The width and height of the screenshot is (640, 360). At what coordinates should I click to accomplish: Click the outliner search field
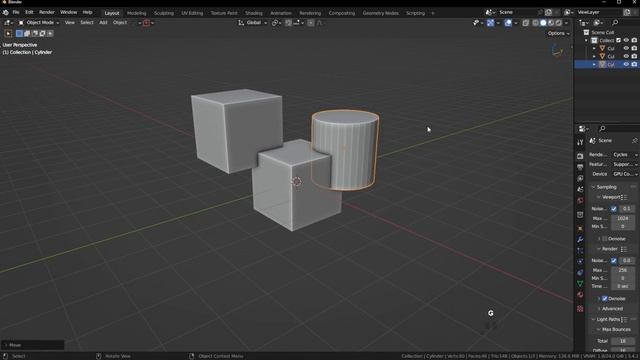coord(624,23)
